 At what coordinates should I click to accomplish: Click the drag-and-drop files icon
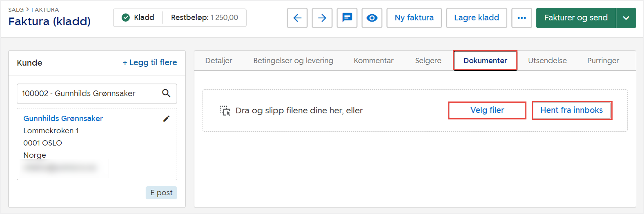(225, 110)
